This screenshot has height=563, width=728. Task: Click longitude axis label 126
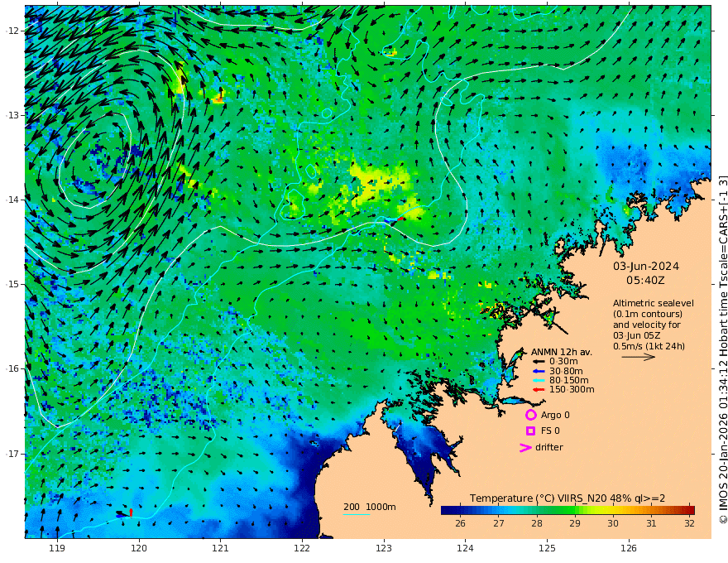point(629,548)
